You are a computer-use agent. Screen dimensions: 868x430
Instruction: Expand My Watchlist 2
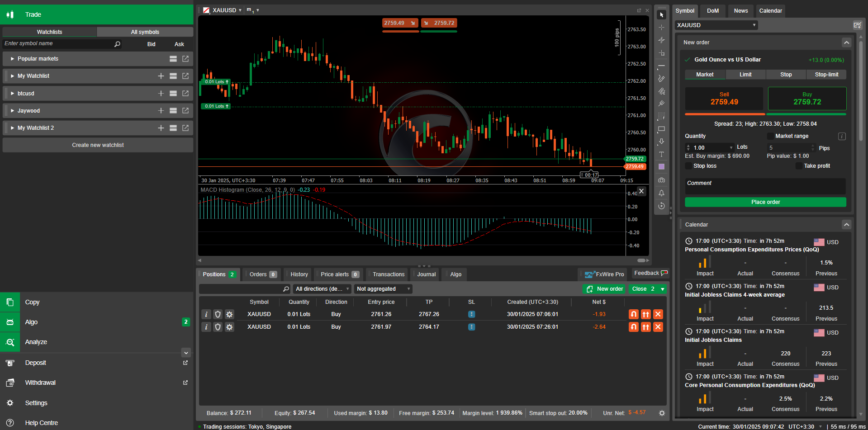coord(13,128)
